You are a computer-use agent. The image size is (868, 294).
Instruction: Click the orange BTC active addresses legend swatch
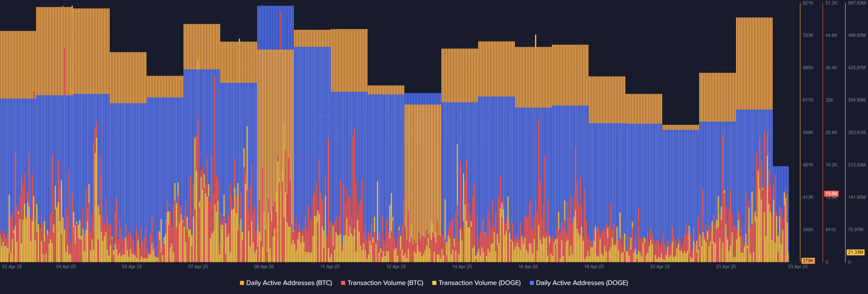[242, 283]
